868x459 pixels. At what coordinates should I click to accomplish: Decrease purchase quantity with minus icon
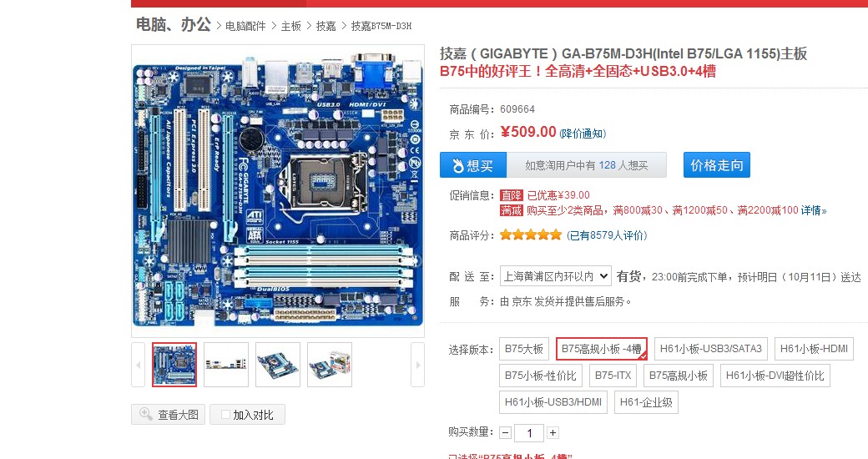click(x=506, y=432)
